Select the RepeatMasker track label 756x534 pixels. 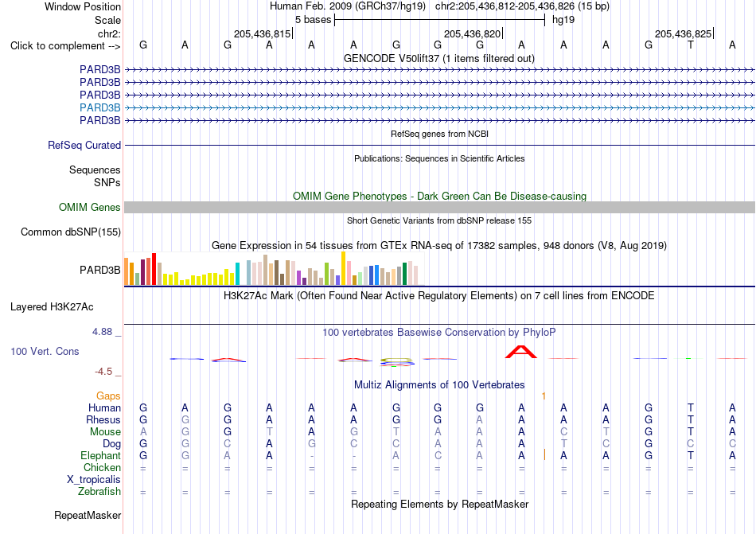coord(88,515)
